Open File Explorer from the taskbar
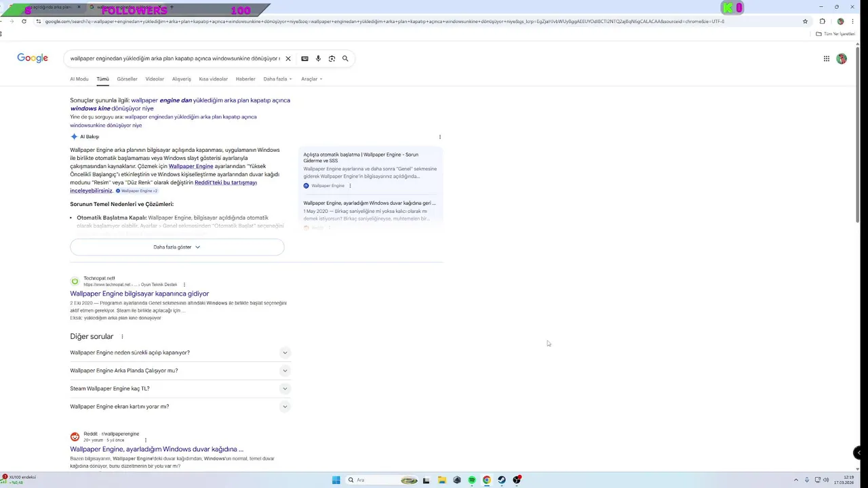The image size is (868, 488). [441, 480]
